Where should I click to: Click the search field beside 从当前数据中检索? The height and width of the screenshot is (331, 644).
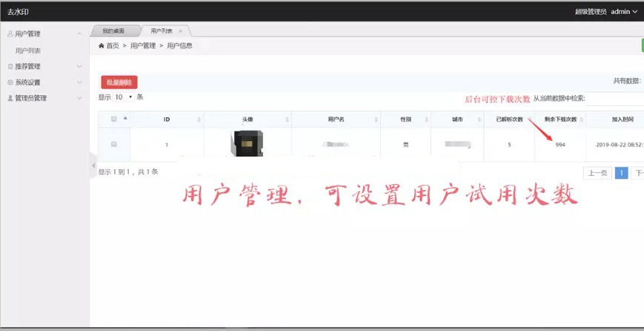[614, 99]
